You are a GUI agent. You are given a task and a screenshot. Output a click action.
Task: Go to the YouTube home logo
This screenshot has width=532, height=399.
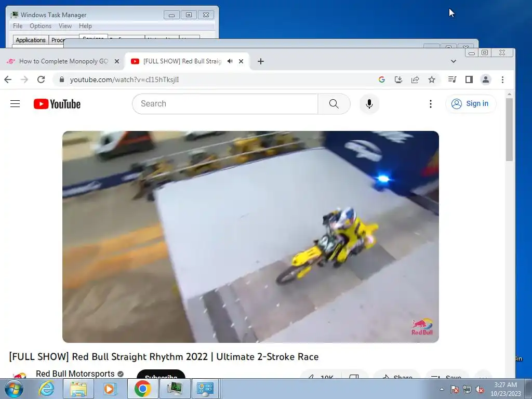tap(57, 104)
